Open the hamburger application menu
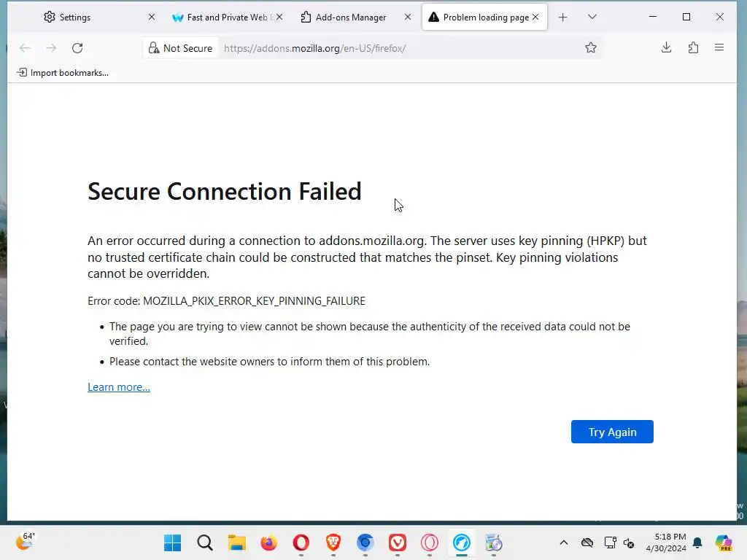747x560 pixels. pos(719,48)
